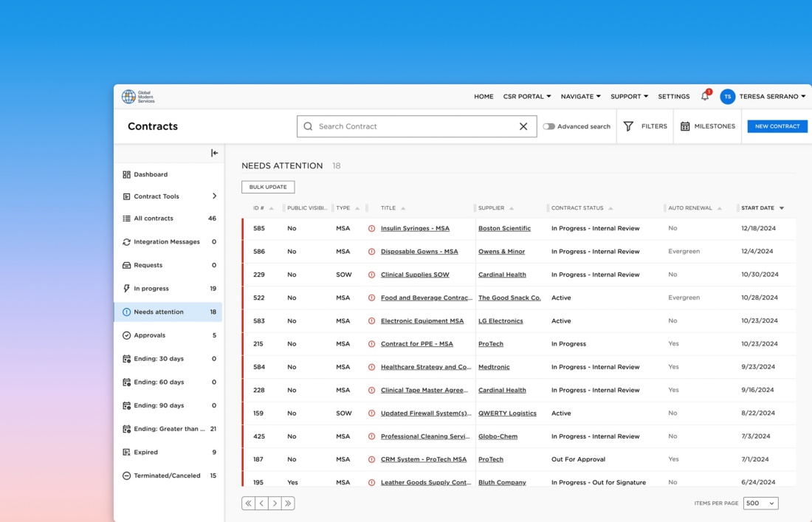Sort by the Start Date column
This screenshot has width=812, height=522.
pyautogui.click(x=762, y=208)
